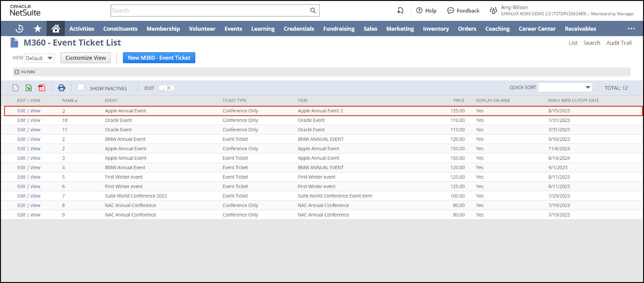Export list to Excel icon
The height and width of the screenshot is (283, 644).
coord(29,88)
